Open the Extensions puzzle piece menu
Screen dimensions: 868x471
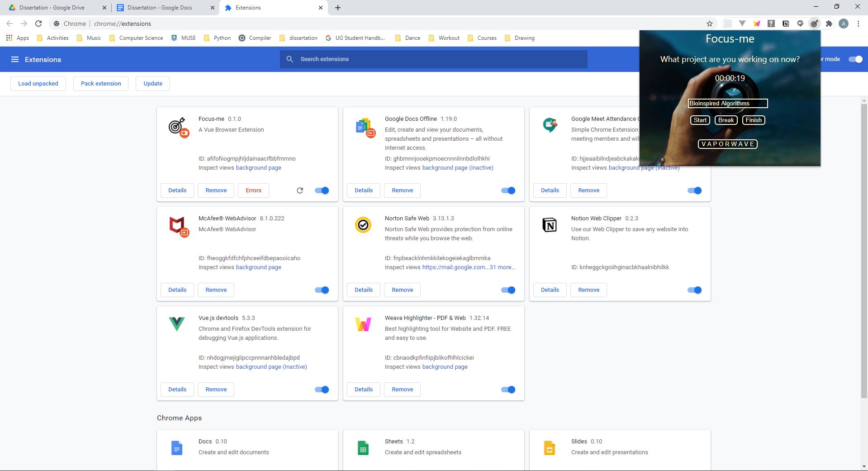click(x=829, y=24)
